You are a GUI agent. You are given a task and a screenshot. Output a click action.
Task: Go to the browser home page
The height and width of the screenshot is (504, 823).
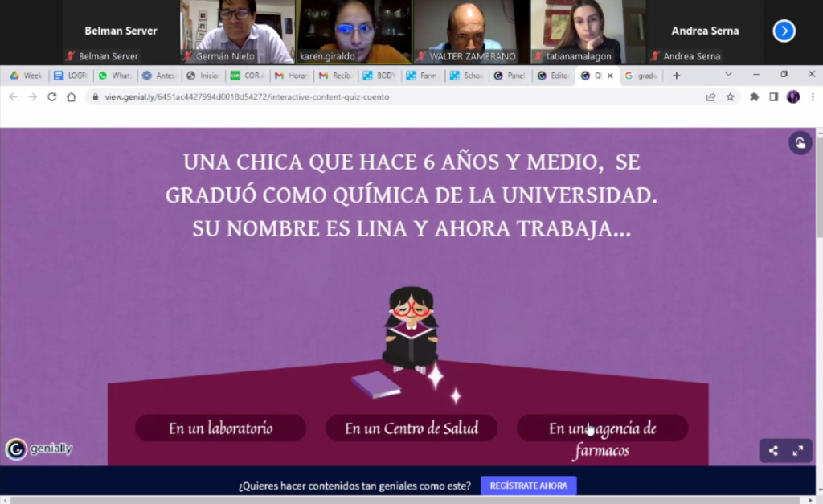[72, 97]
